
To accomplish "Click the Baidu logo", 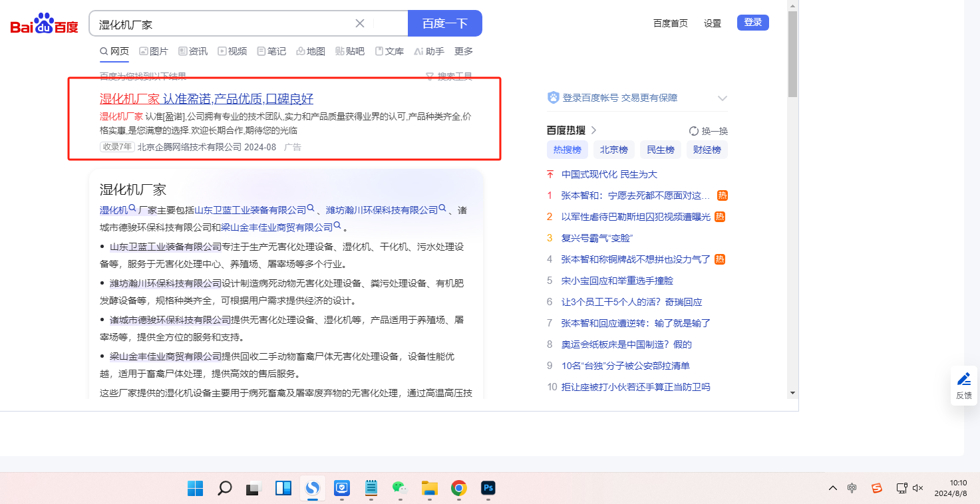I will (44, 24).
